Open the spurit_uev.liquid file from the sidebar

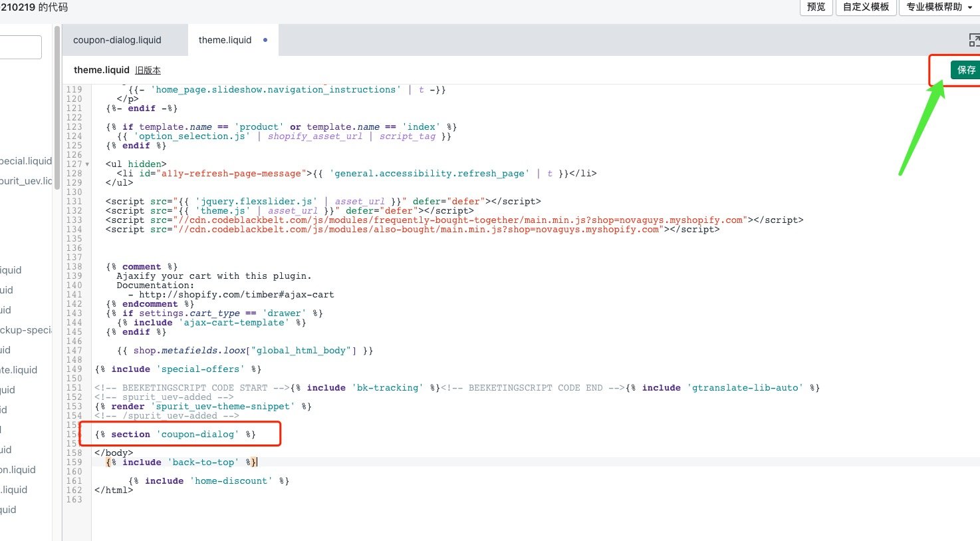pos(27,180)
